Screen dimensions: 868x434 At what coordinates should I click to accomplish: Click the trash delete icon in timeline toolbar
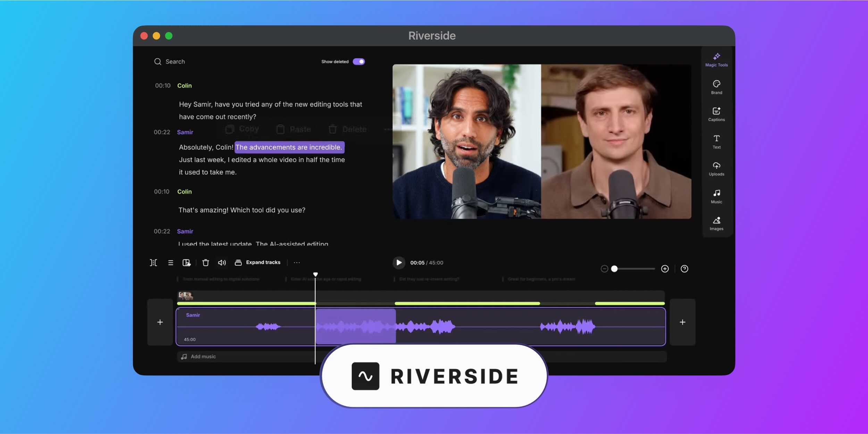coord(206,263)
